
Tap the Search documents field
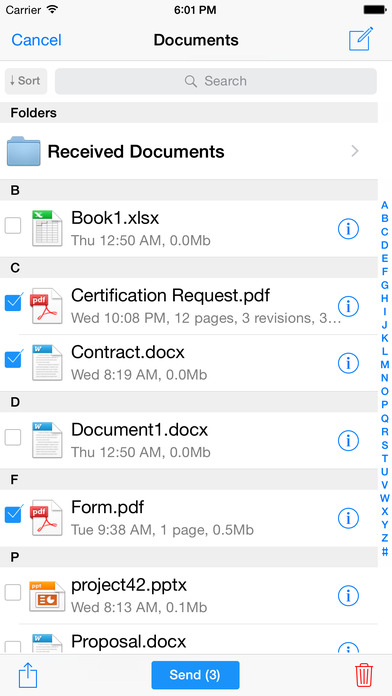click(216, 81)
